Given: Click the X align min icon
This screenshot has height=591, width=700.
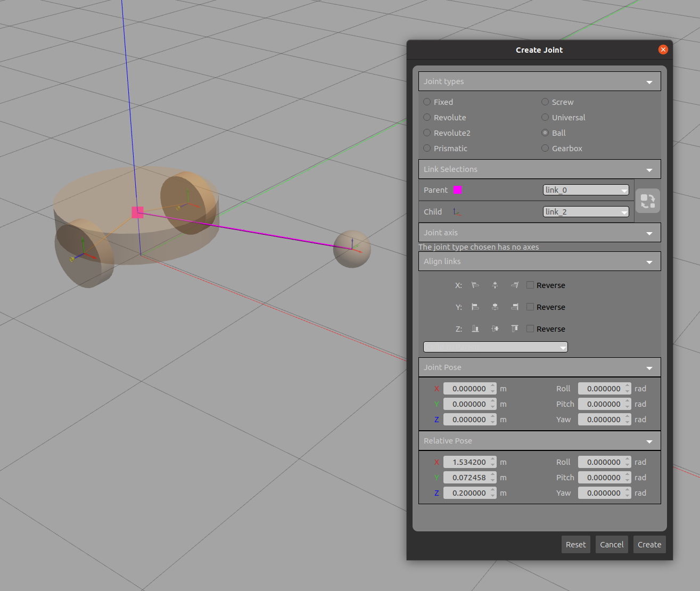Looking at the screenshot, I should click(x=475, y=285).
